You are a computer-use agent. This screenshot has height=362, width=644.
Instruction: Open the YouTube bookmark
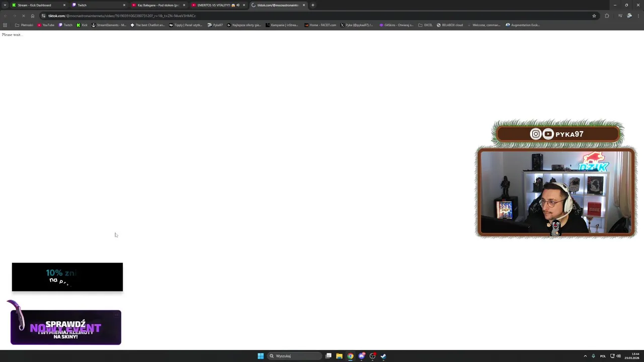[x=46, y=25]
